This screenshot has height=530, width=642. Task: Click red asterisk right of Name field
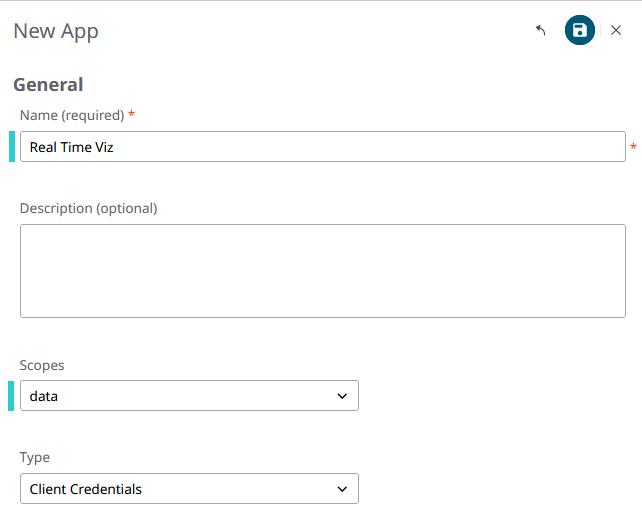(633, 148)
